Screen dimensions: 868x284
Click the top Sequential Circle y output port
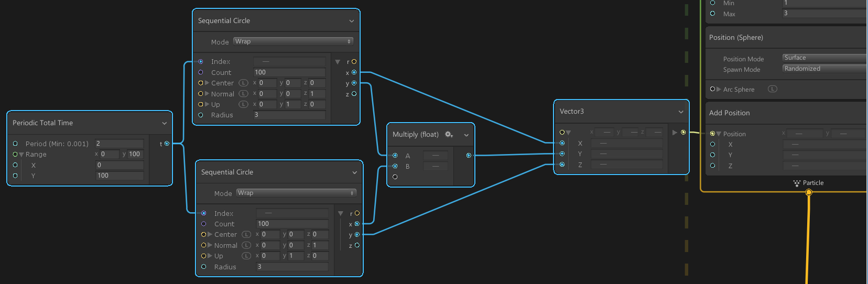[x=354, y=83]
